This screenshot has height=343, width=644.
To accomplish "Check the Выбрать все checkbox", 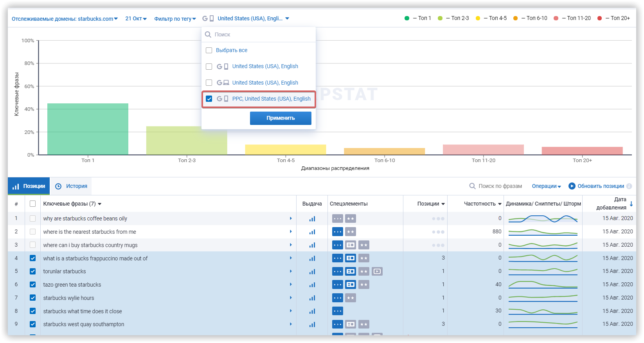I will click(x=209, y=50).
